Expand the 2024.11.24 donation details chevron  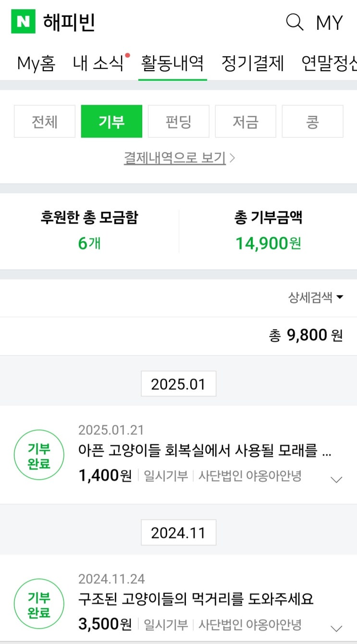(337, 628)
